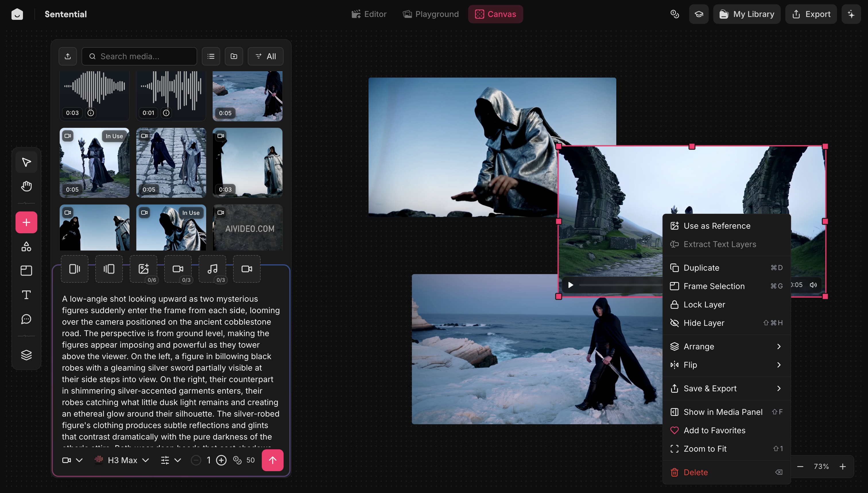Viewport: 868px width, 493px height.
Task: Click the pink plus add tool
Action: point(26,222)
